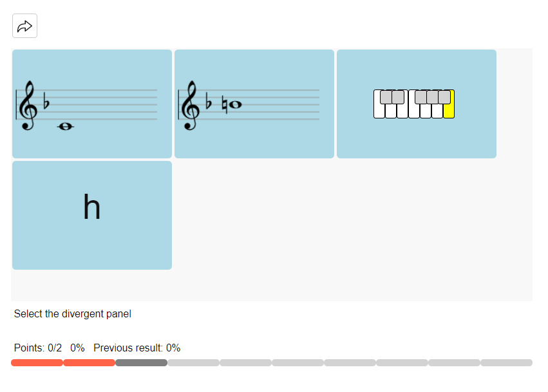This screenshot has height=392, width=548.
Task: Click the treble clef in the second panel
Action: click(191, 106)
